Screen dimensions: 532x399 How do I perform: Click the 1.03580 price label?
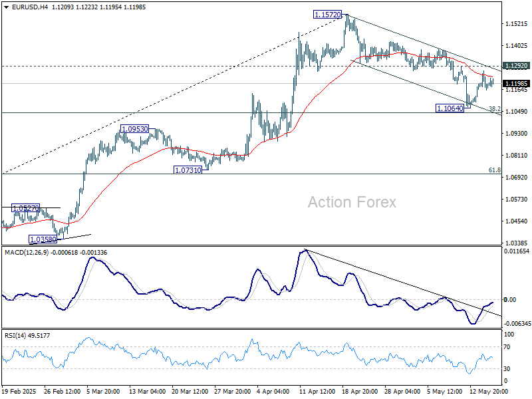[43, 239]
